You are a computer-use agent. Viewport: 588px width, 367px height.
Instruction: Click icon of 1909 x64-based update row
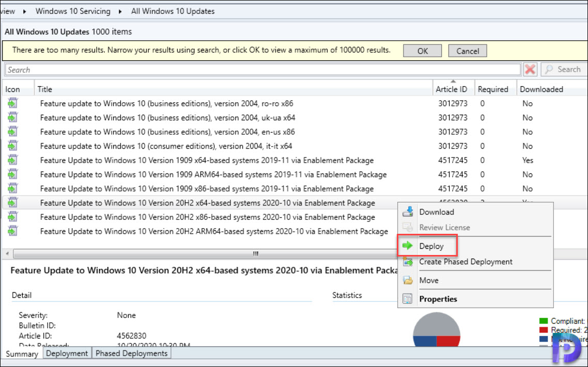(x=13, y=160)
